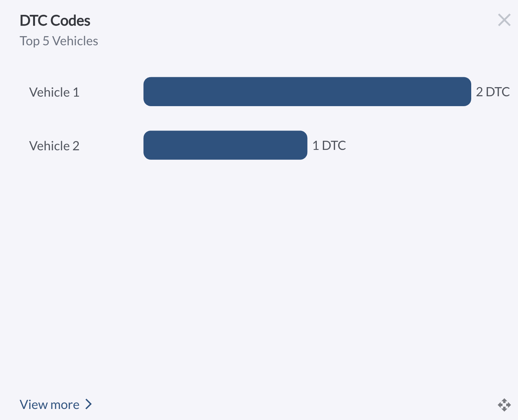Viewport: 518px width, 420px height.
Task: Select the Vehicle 2 bar
Action: 225,145
